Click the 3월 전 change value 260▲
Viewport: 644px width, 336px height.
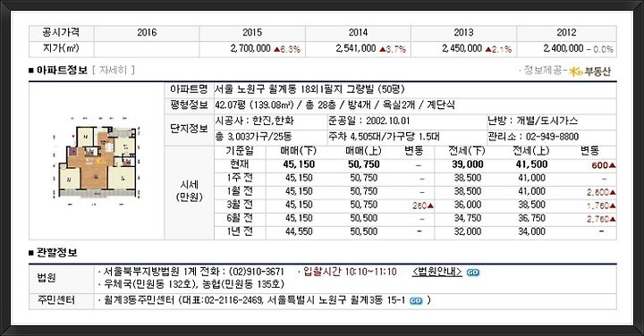tap(423, 206)
